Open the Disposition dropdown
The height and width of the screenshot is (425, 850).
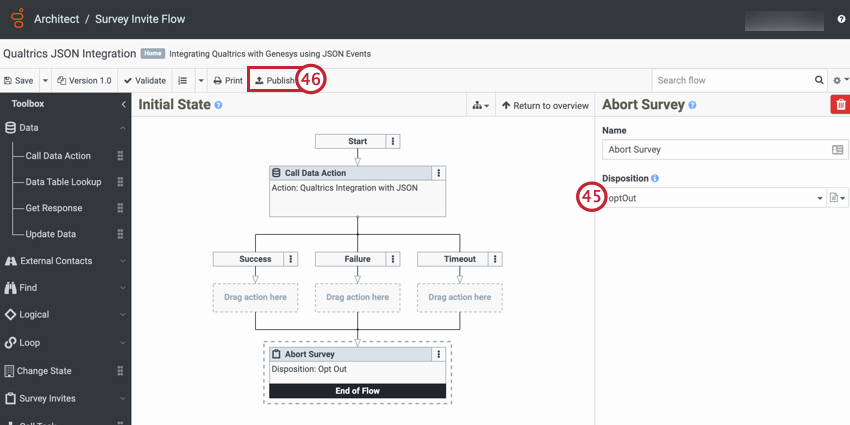820,198
